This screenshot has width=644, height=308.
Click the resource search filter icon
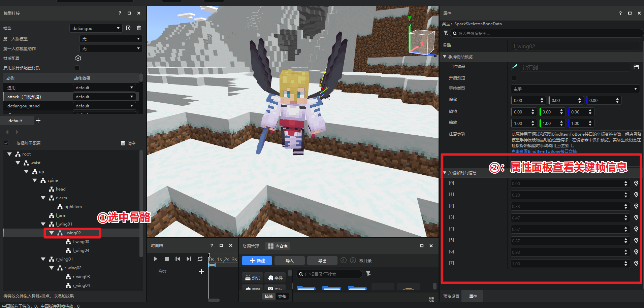coord(368,274)
